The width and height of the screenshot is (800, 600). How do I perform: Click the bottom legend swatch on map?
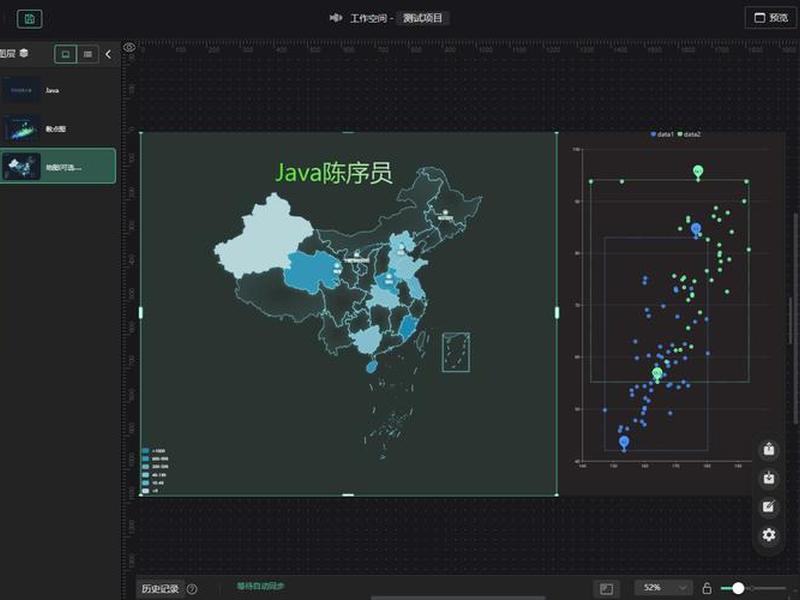point(145,491)
